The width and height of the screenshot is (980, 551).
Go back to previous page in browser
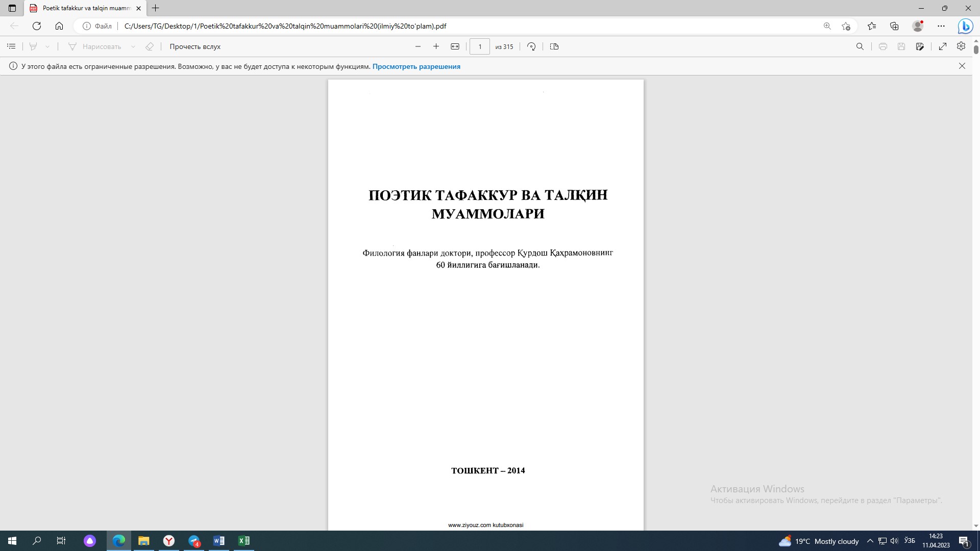click(14, 26)
